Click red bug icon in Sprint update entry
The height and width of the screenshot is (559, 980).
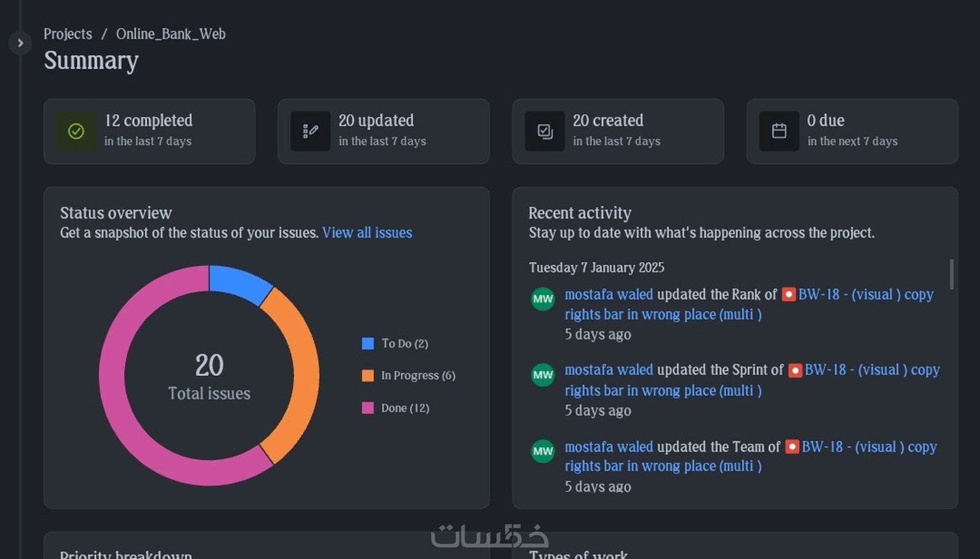(x=795, y=370)
